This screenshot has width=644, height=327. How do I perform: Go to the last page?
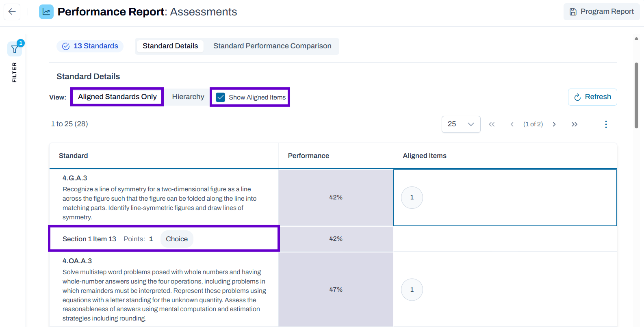pos(575,124)
